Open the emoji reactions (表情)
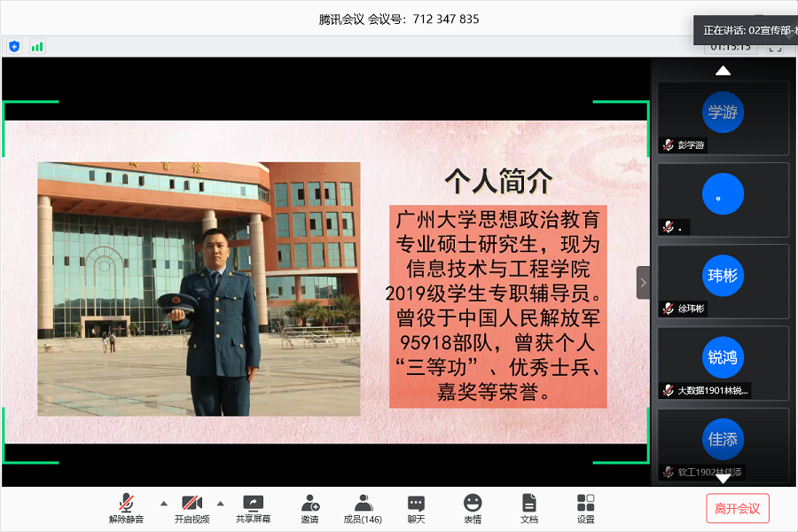 pos(473,508)
